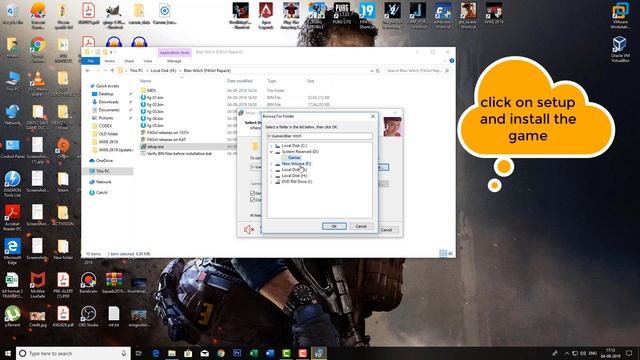The image size is (640, 360).
Task: Open the Apex Legends desktop shortcut
Action: [x=266, y=16]
